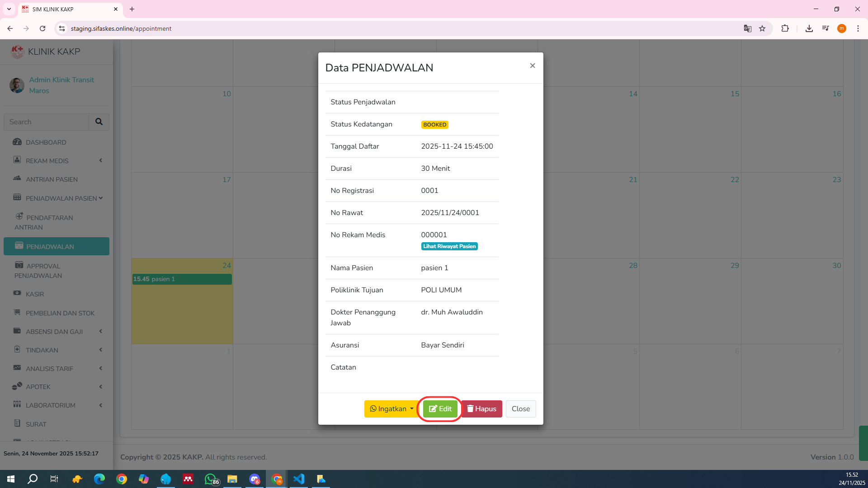Collapse the PENJADWALAN PASIEN submenu
This screenshot has height=488, width=868.
point(101,198)
